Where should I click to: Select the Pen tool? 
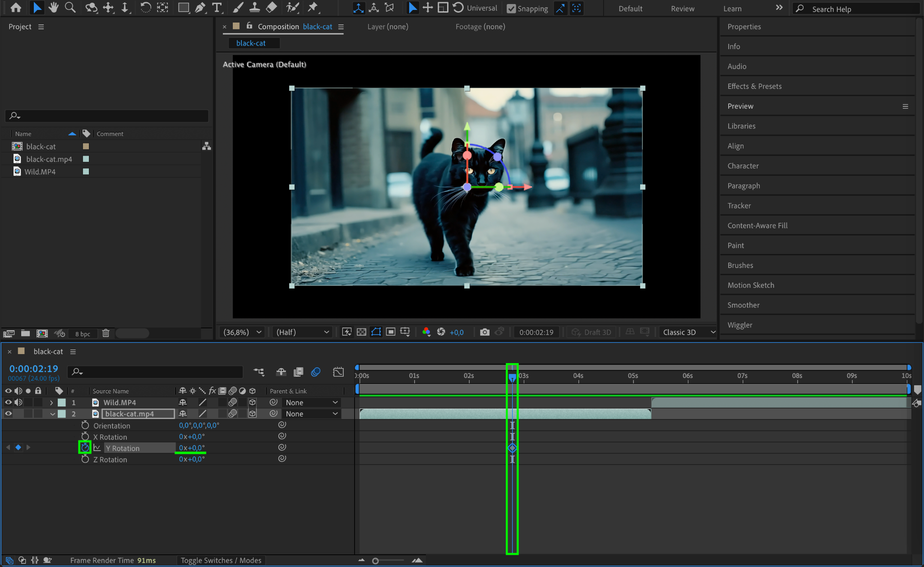point(200,8)
